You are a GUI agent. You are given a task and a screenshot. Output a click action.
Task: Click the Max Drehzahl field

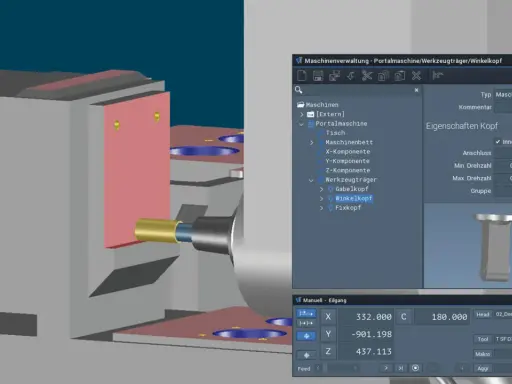pos(503,178)
